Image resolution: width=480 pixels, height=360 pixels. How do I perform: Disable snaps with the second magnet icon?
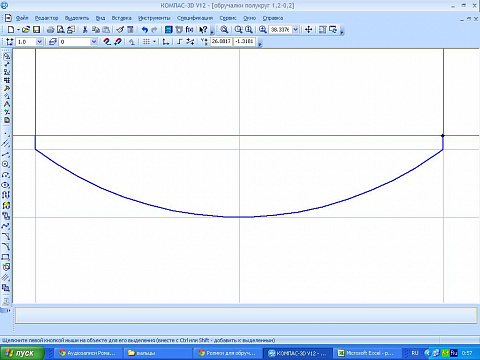118,42
